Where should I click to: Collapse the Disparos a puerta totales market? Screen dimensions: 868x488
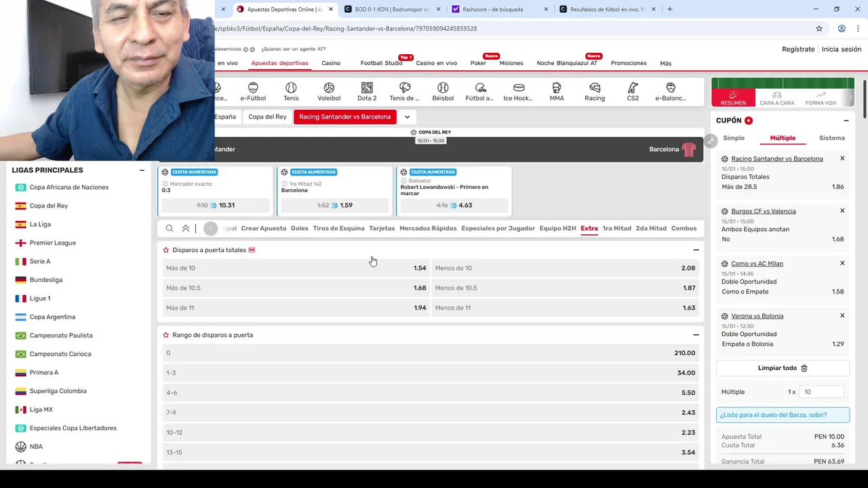[x=696, y=250]
